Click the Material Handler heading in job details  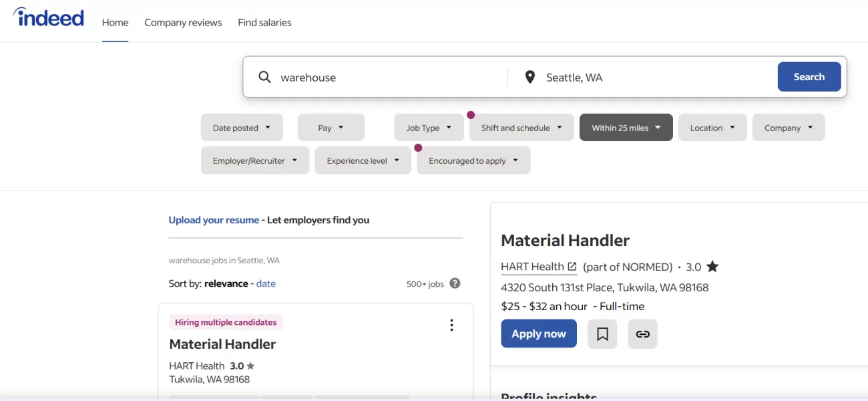(566, 241)
